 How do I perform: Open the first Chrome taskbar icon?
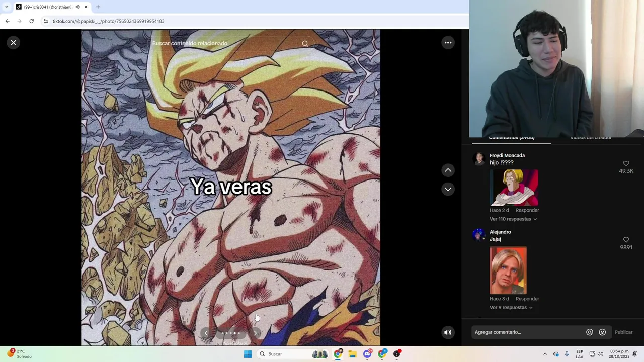[x=338, y=354]
